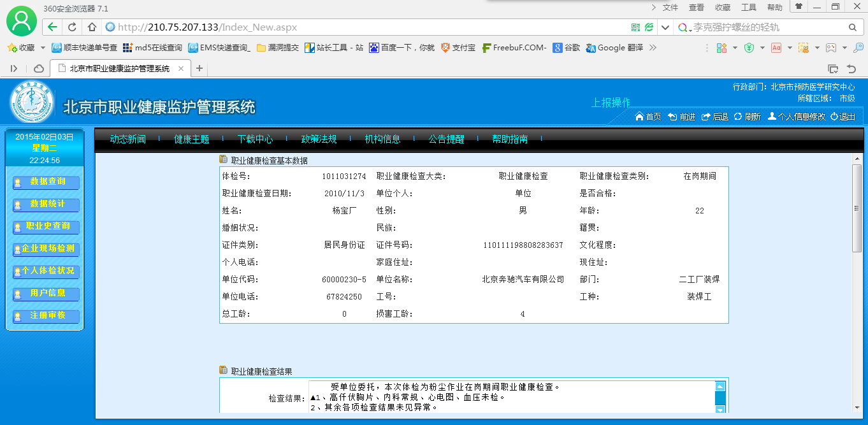868x425 pixels.
Task: Click 首页 home link in the system header
Action: pyautogui.click(x=649, y=117)
